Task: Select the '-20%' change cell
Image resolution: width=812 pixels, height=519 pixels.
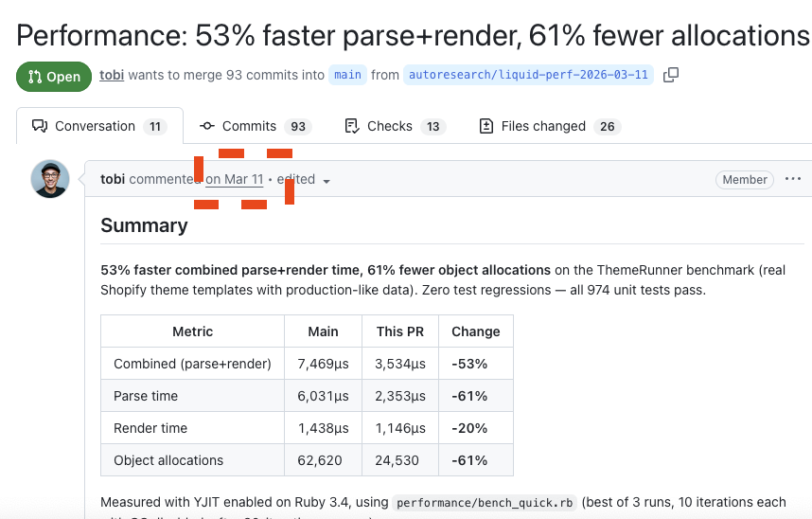Action: pyautogui.click(x=476, y=428)
